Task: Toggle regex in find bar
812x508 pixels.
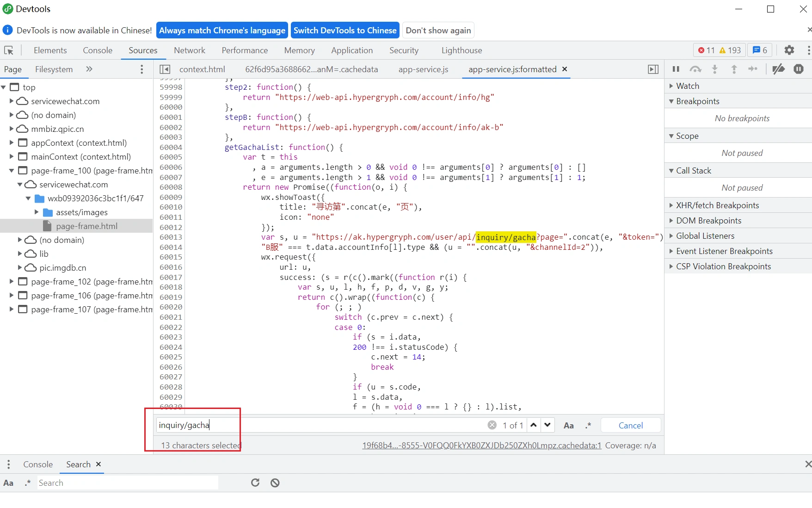Action: point(588,426)
